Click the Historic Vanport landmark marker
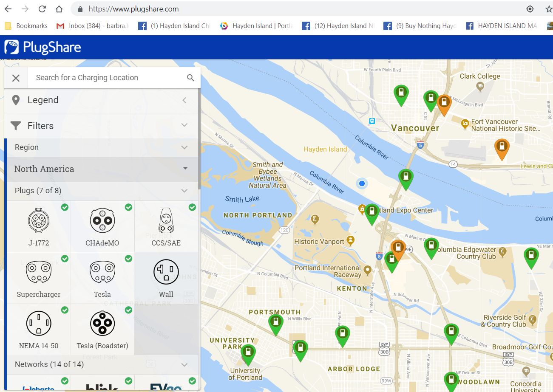 (350, 240)
